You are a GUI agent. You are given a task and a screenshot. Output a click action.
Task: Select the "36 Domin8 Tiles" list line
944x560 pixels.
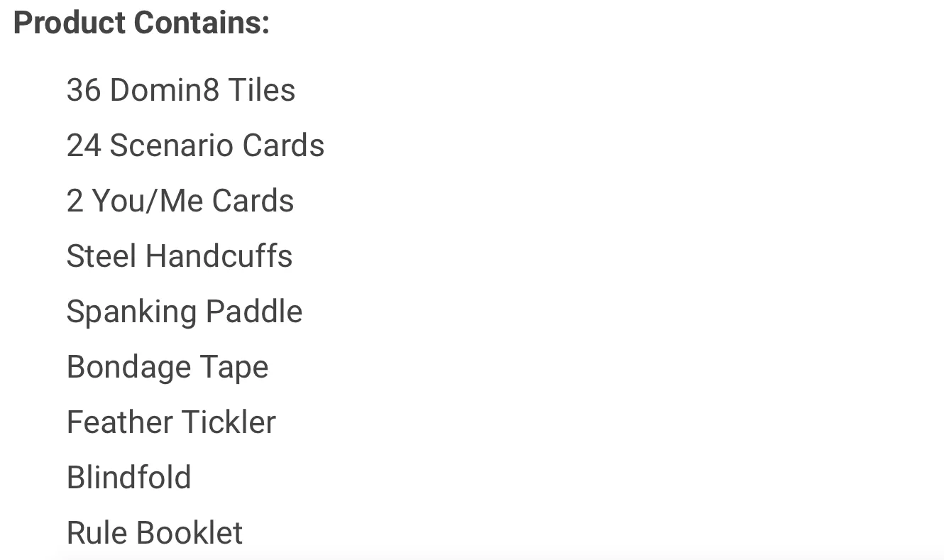(181, 90)
